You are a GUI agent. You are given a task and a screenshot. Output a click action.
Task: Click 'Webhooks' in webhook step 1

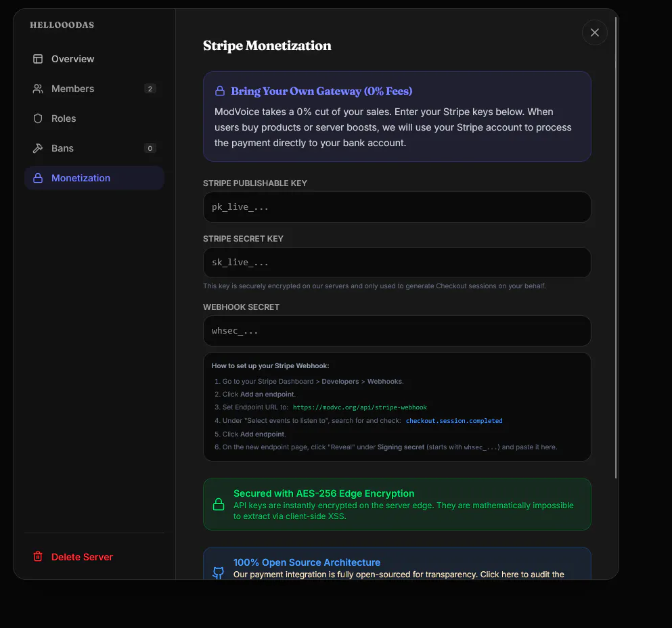point(384,382)
